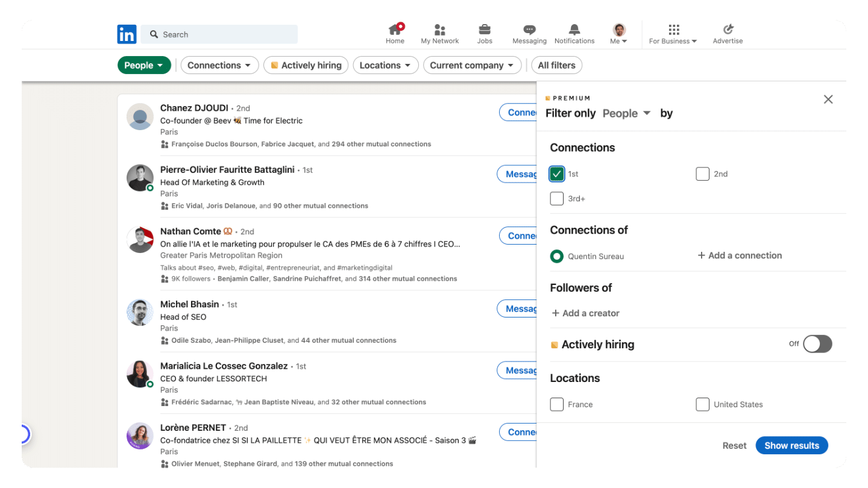Viewport: 868px width, 488px height.
Task: Click the Actively hiring filter pill
Action: pos(306,65)
